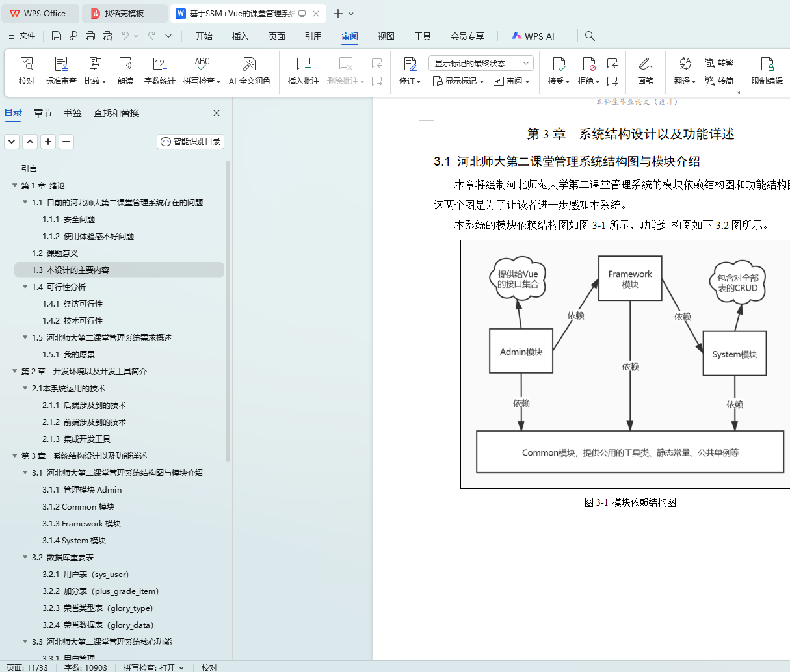Switch to the 开始 ribbon tab
The image size is (790, 672).
[x=204, y=36]
